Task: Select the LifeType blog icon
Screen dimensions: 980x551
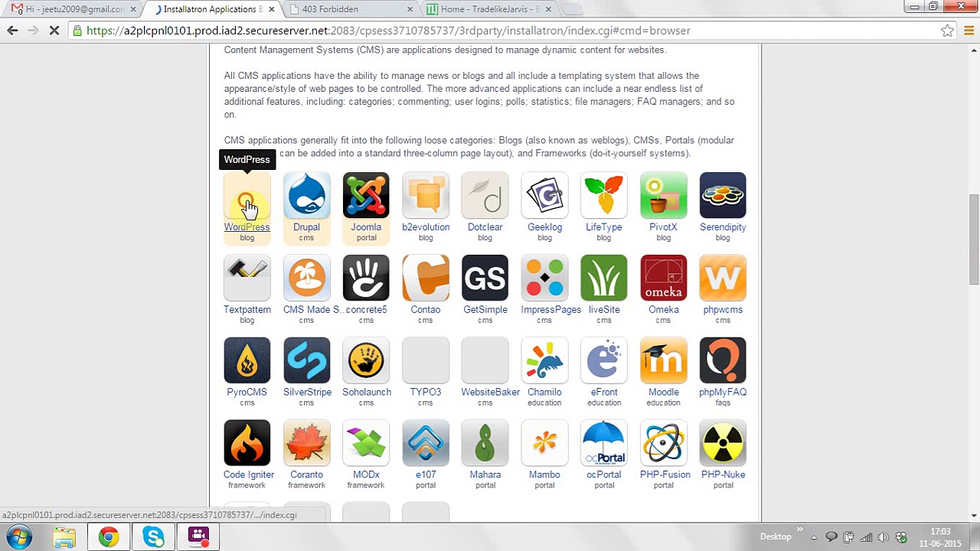Action: tap(604, 196)
